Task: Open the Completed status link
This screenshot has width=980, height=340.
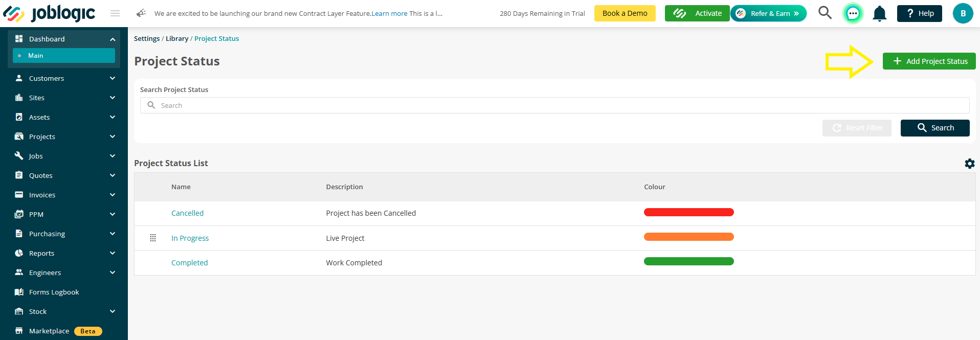Action: [x=189, y=263]
